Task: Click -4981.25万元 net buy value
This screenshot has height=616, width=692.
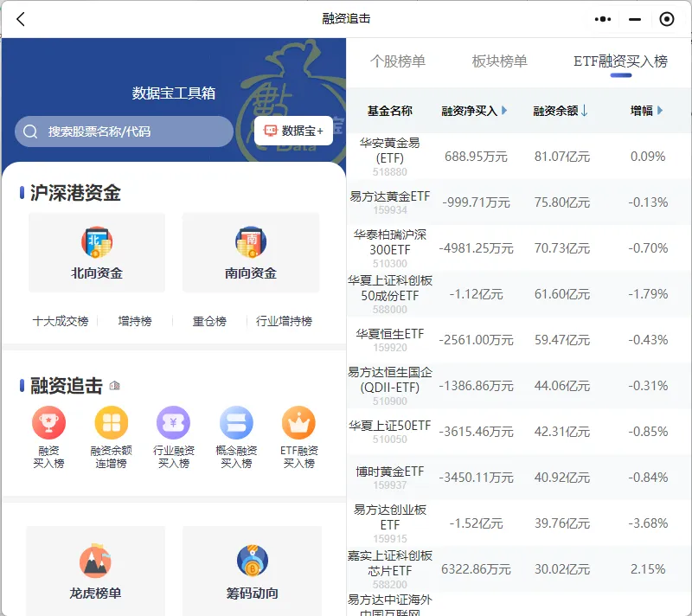Action: 476,248
